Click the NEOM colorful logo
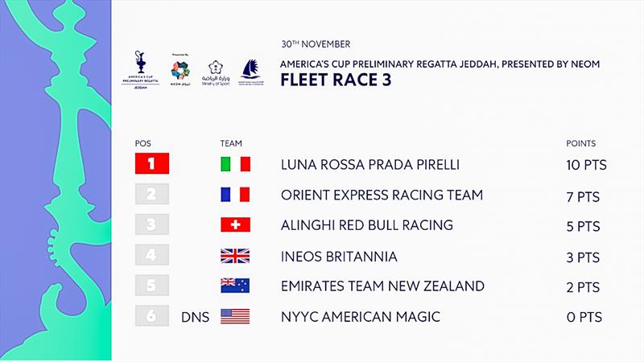 tap(180, 70)
